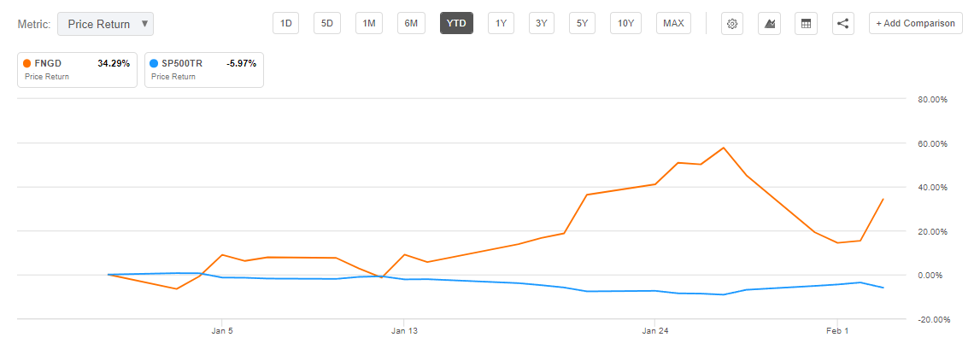This screenshot has width=980, height=349.
Task: Select the 3Y time range
Action: pyautogui.click(x=541, y=24)
